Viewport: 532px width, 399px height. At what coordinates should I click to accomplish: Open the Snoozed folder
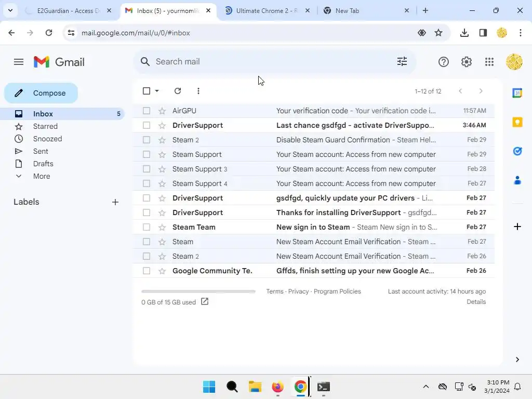pos(63,139)
